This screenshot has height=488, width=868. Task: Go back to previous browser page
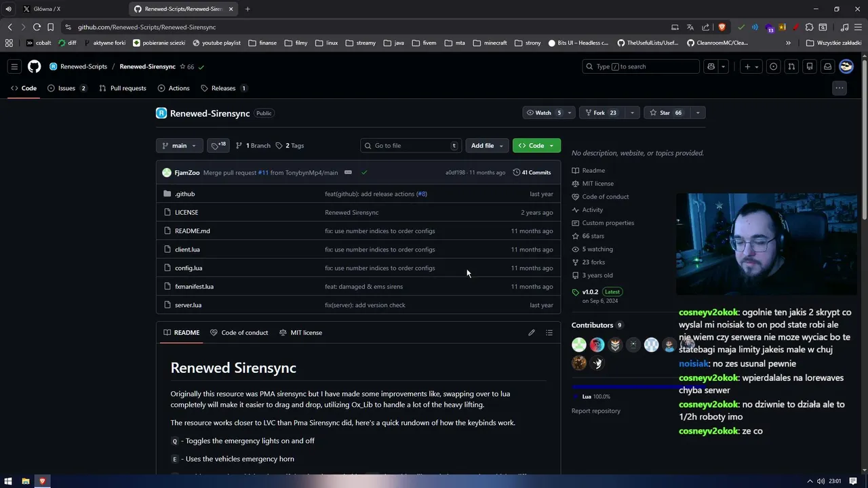coord(9,27)
